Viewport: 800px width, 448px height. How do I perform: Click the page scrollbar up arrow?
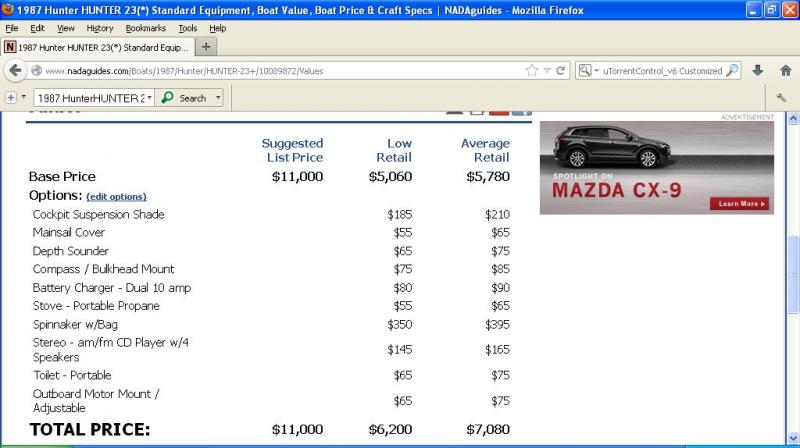(x=793, y=118)
